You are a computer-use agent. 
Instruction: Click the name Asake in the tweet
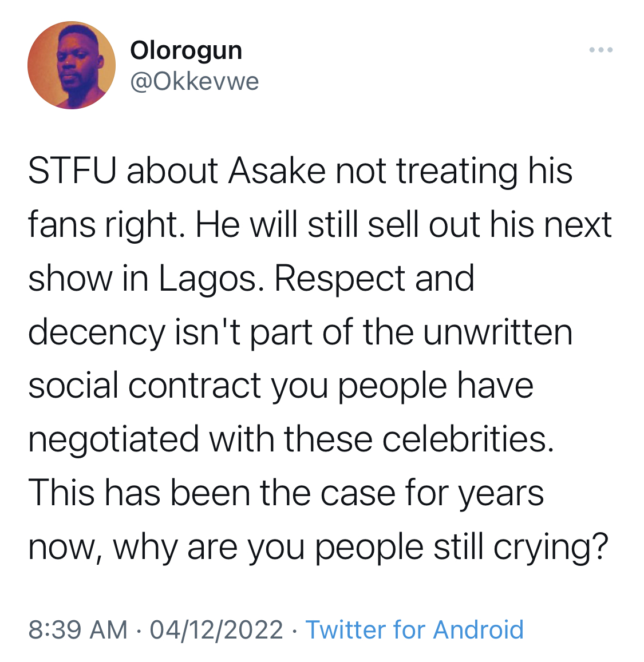277,172
